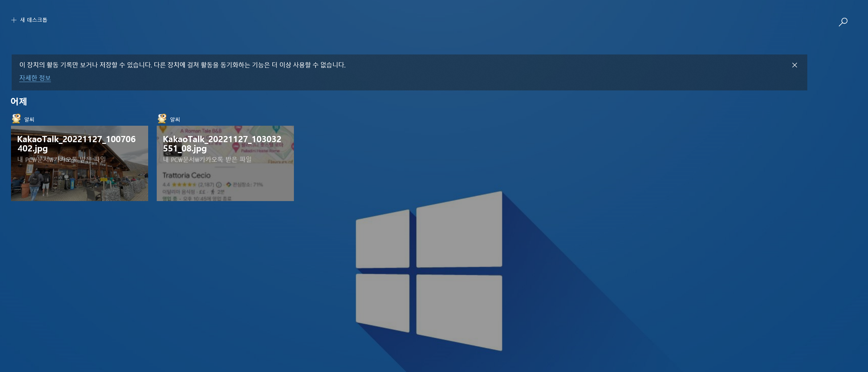Open the timeline search magnifier icon
The image size is (868, 372).
(843, 22)
